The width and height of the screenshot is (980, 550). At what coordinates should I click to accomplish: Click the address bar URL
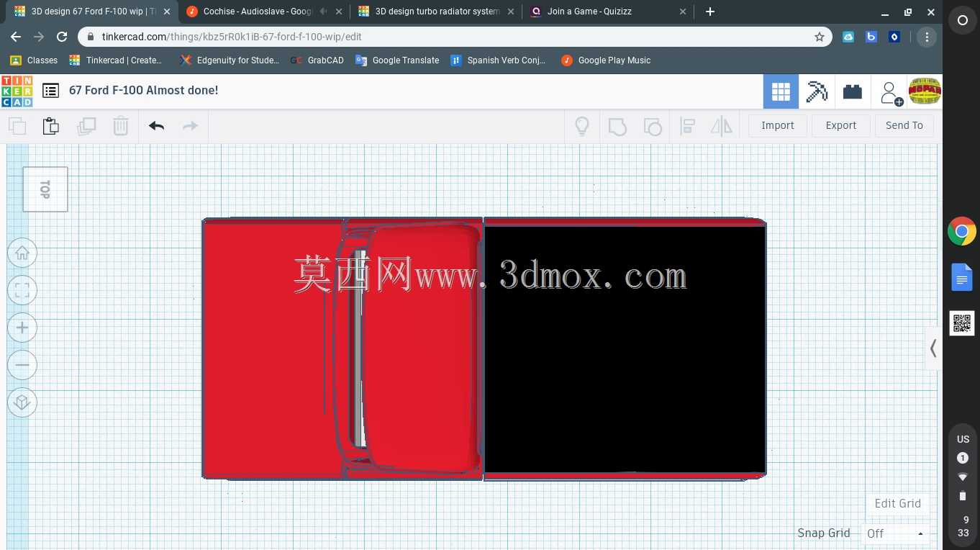click(x=232, y=37)
